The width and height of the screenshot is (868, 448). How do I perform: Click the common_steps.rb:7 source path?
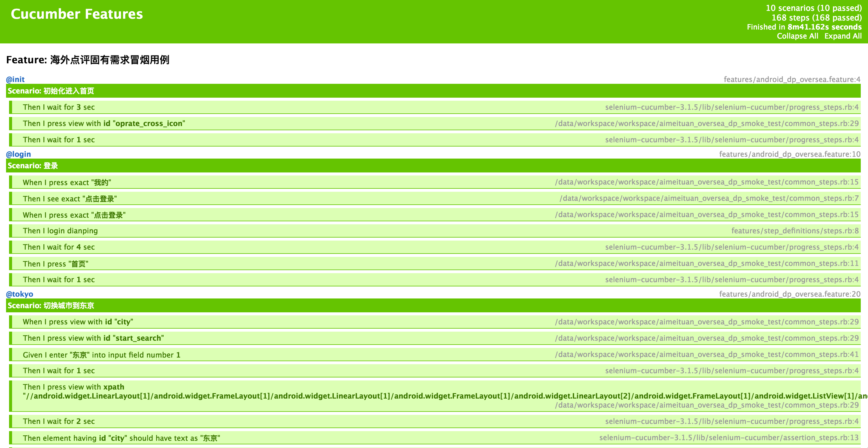(709, 199)
